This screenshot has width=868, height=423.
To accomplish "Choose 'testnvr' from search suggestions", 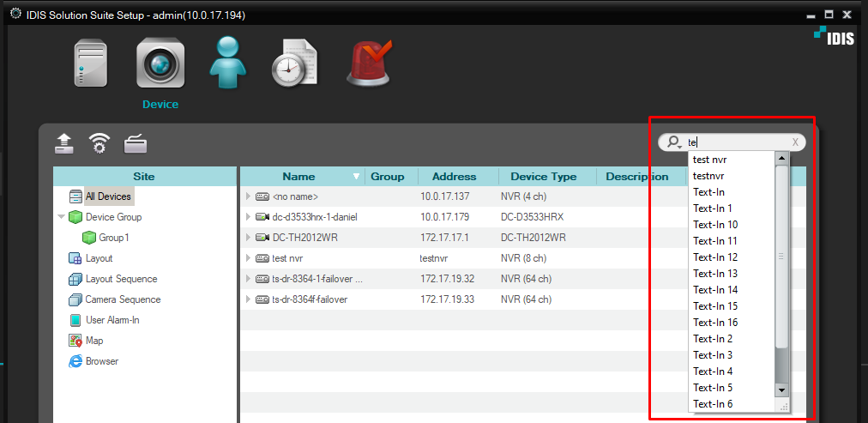I will pos(708,176).
